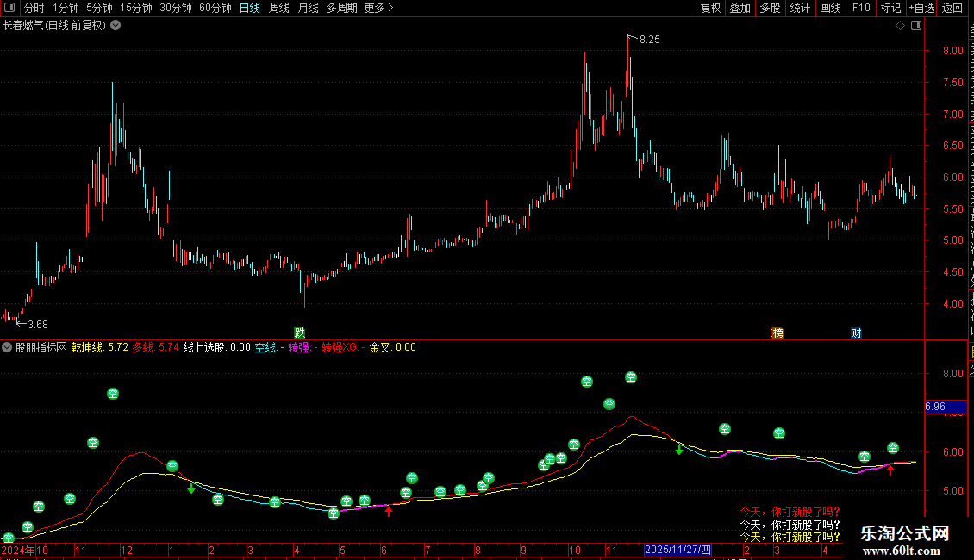Switch to 日线 daily chart

[250, 8]
